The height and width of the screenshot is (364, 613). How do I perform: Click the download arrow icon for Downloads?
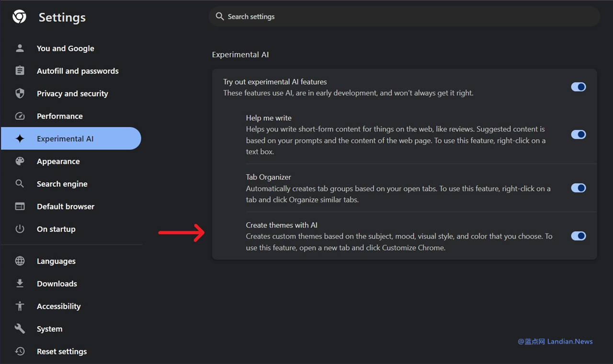click(x=20, y=284)
